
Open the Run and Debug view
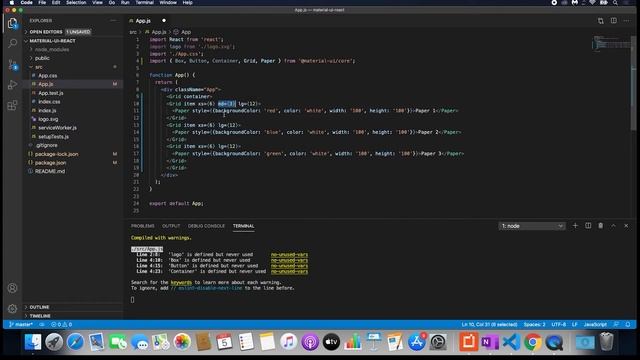pos(12,85)
